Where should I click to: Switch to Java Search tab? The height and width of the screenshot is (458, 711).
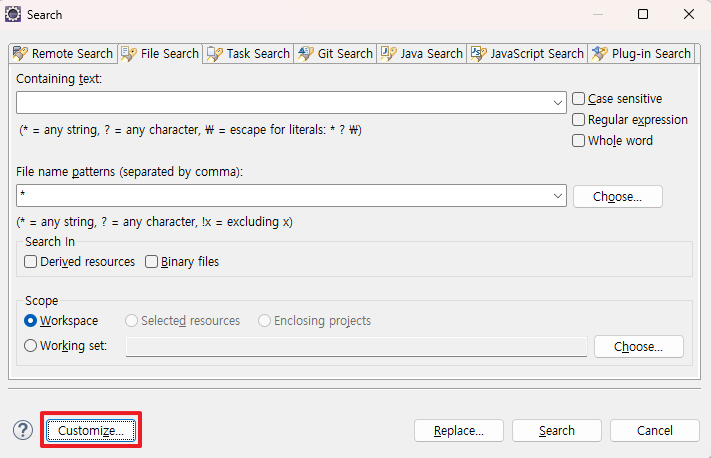click(x=422, y=54)
